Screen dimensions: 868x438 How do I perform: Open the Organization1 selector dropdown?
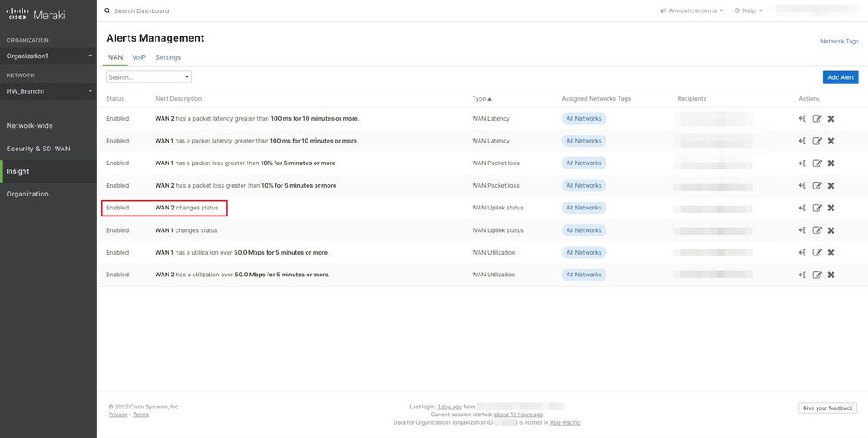49,56
